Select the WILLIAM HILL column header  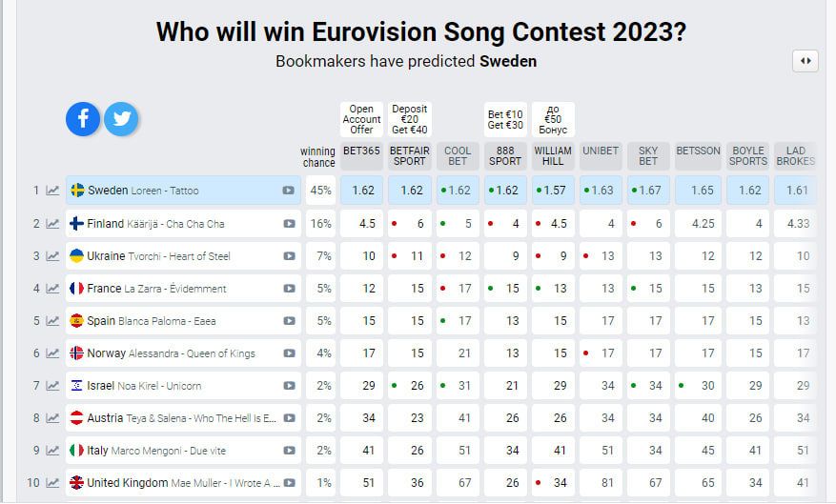(553, 156)
